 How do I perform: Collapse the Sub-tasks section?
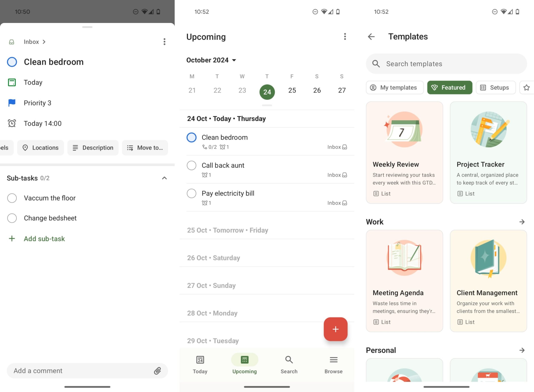(164, 178)
